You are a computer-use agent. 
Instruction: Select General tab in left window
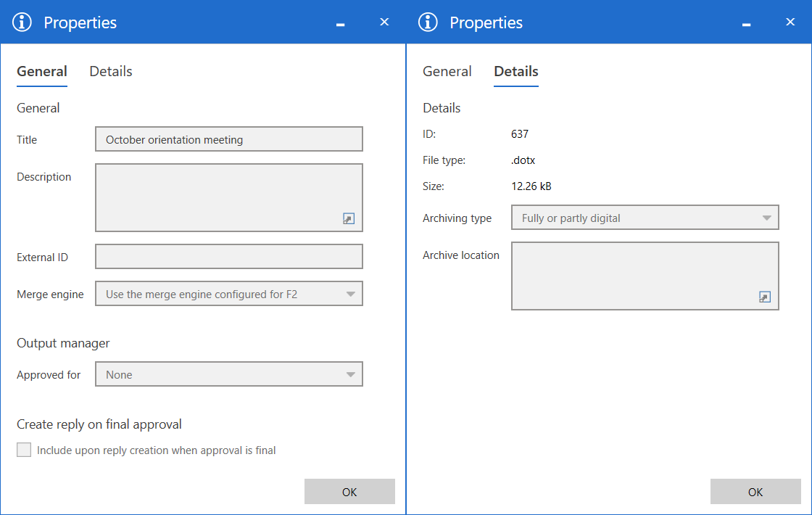(x=42, y=72)
